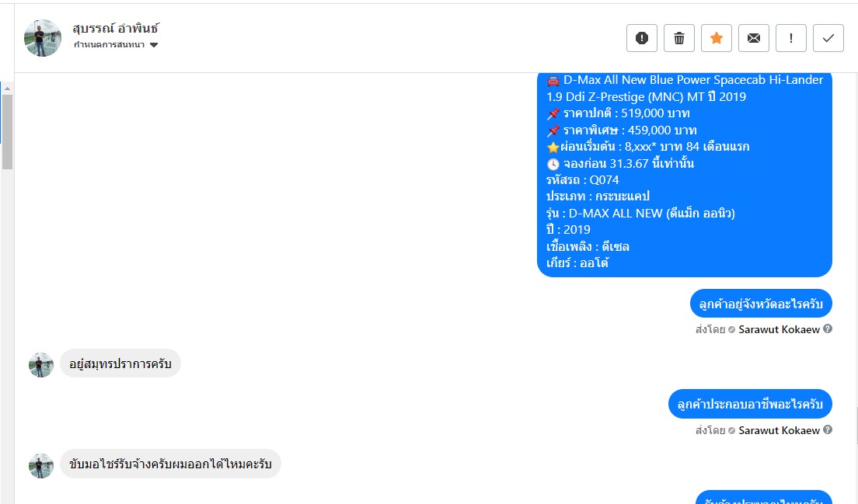Click avatar next to อยู่สมุทรปราการครับ message
Image resolution: width=858 pixels, height=504 pixels.
click(41, 365)
